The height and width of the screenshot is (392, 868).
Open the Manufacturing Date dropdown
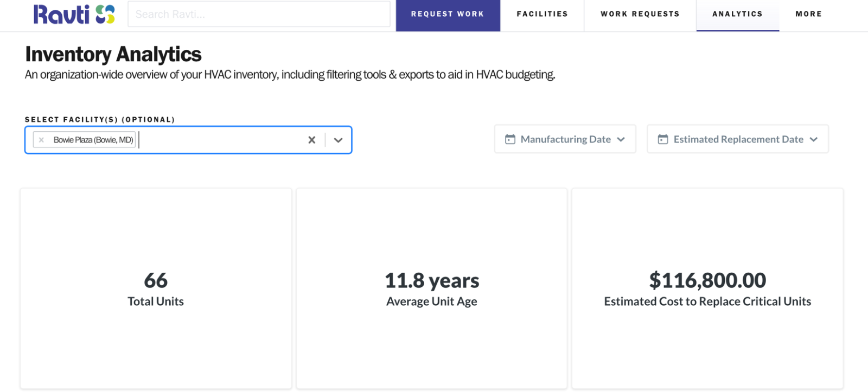click(x=565, y=139)
